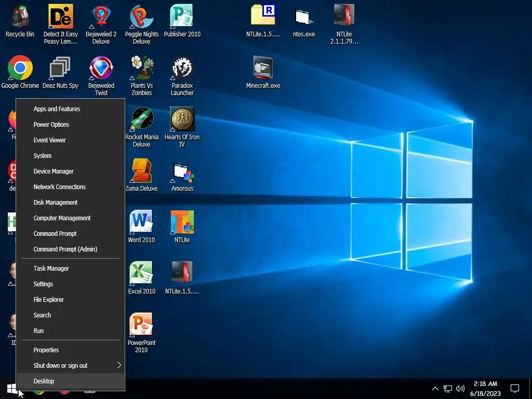Open Excel 2010 desktop shortcut
Viewport: 532px width, 399px height.
coord(141,277)
